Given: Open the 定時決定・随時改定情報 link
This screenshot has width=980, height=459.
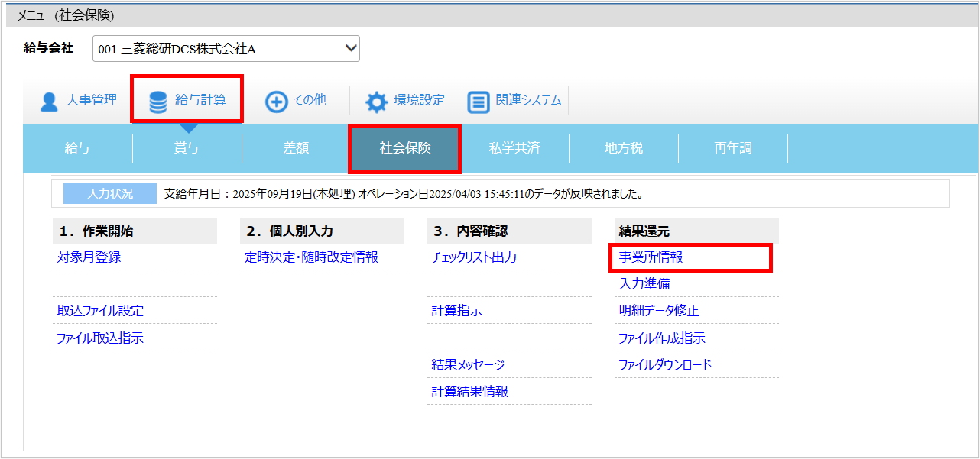Looking at the screenshot, I should (x=311, y=257).
